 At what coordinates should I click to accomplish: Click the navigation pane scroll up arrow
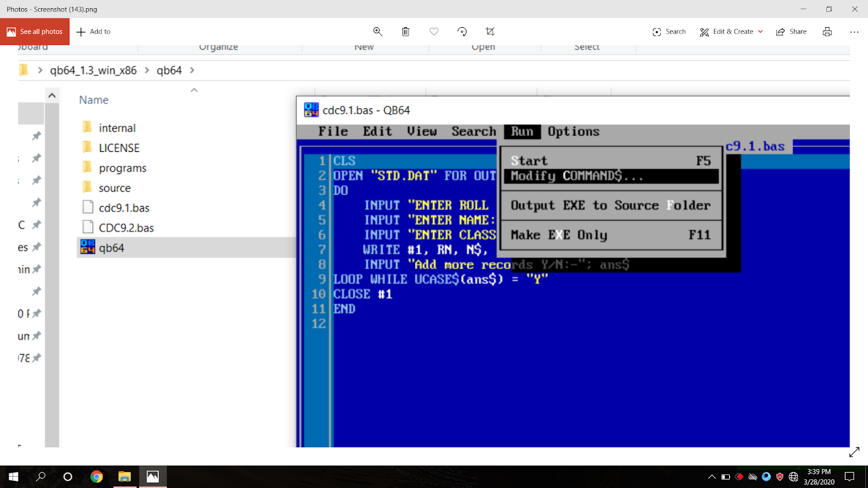pyautogui.click(x=52, y=96)
